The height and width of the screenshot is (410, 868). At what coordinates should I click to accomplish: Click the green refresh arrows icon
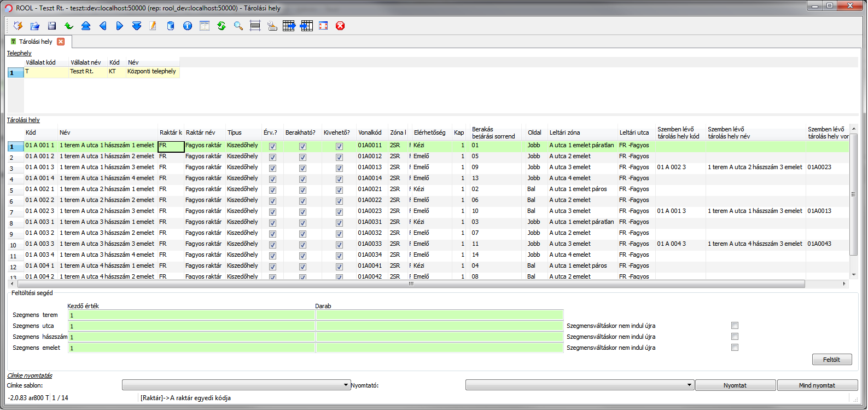tap(222, 26)
